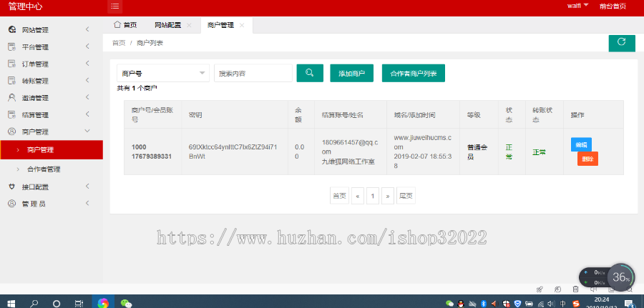Expand the 平台管理 menu chevron
The width and height of the screenshot is (644, 308).
tap(87, 46)
